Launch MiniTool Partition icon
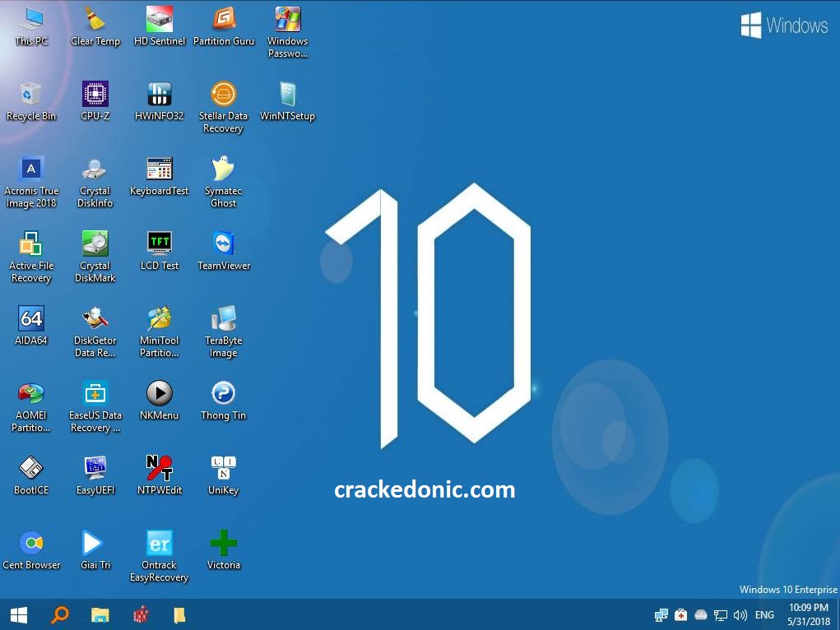The height and width of the screenshot is (630, 840). pos(159,332)
